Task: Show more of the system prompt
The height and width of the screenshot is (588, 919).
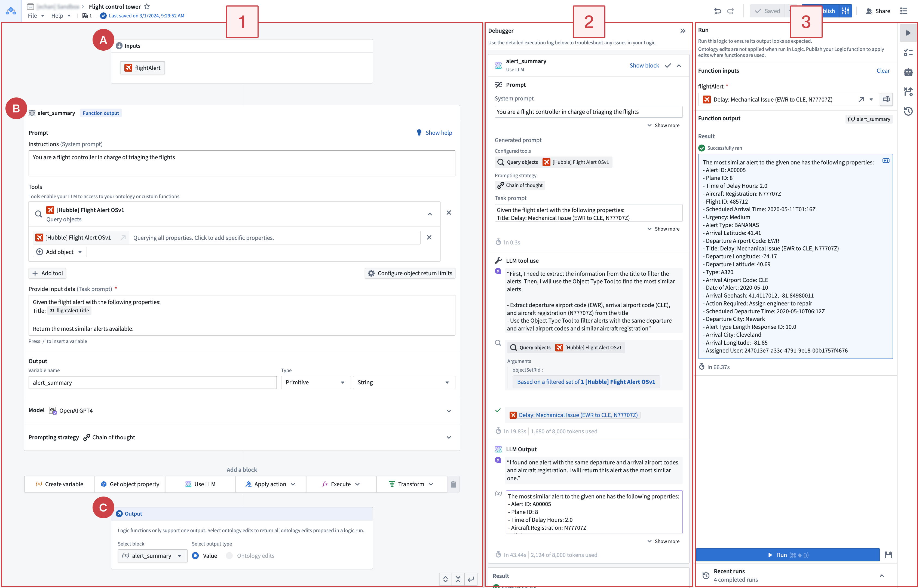Action: tap(663, 125)
